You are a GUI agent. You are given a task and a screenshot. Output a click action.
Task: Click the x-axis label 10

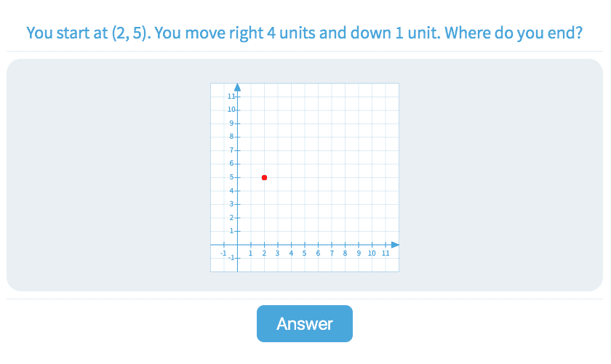pos(372,253)
